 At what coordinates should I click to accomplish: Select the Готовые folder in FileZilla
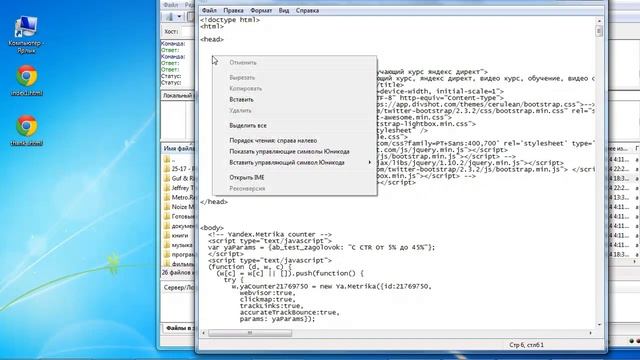180,216
